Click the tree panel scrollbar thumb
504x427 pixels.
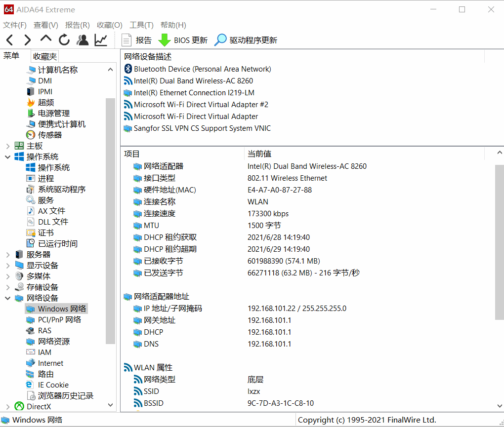[x=110, y=221]
